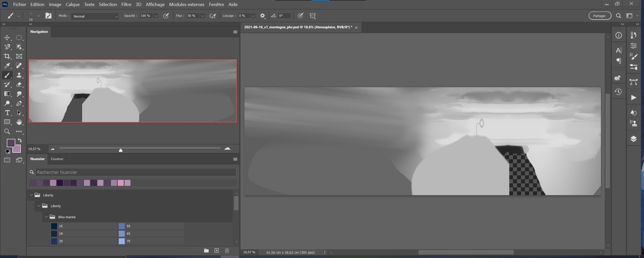Select the Clone Stamp tool
644x258 pixels.
tap(19, 75)
